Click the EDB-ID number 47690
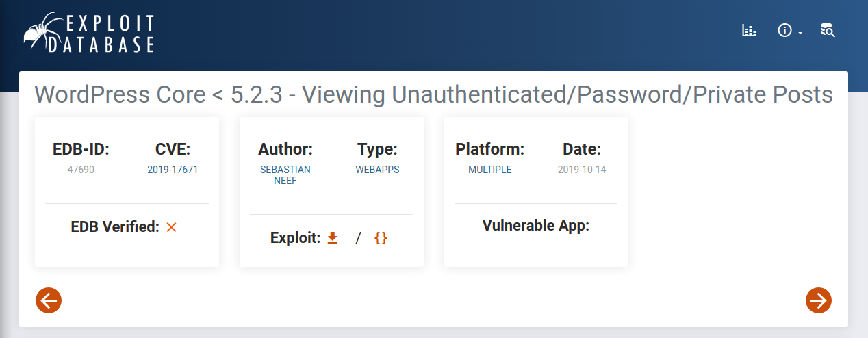The image size is (868, 338). pyautogui.click(x=81, y=170)
